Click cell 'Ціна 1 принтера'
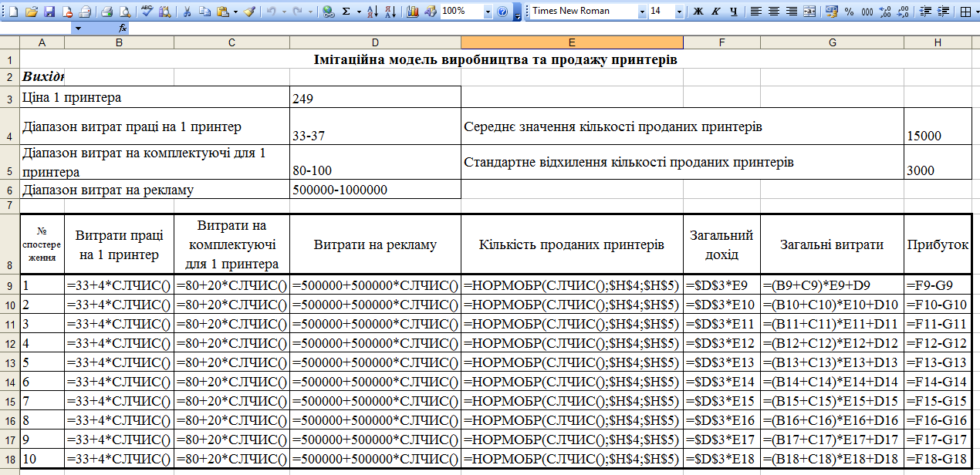 click(x=154, y=98)
